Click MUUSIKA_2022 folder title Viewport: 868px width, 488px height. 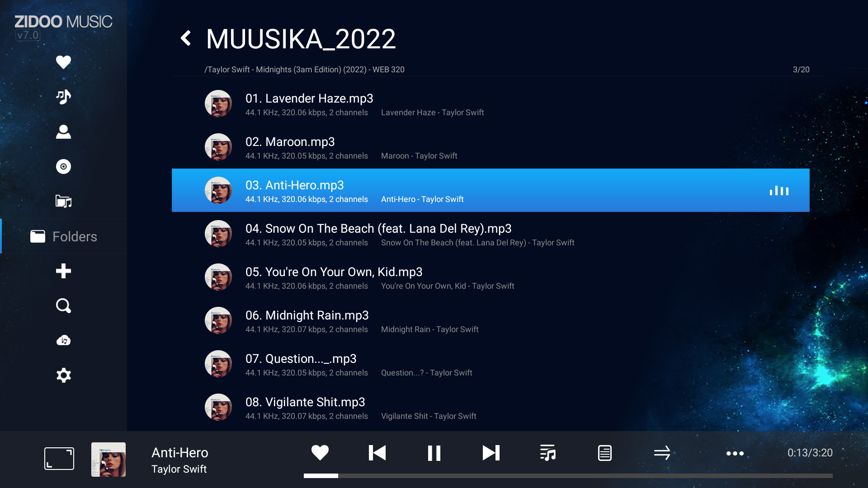tap(301, 39)
